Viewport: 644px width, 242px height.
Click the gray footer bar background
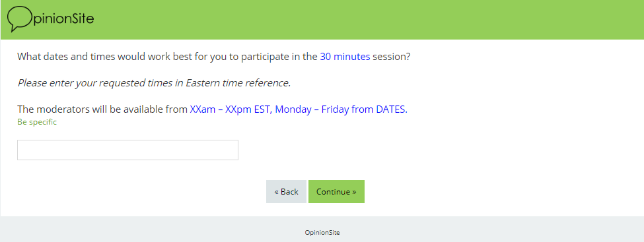pyautogui.click(x=493, y=229)
